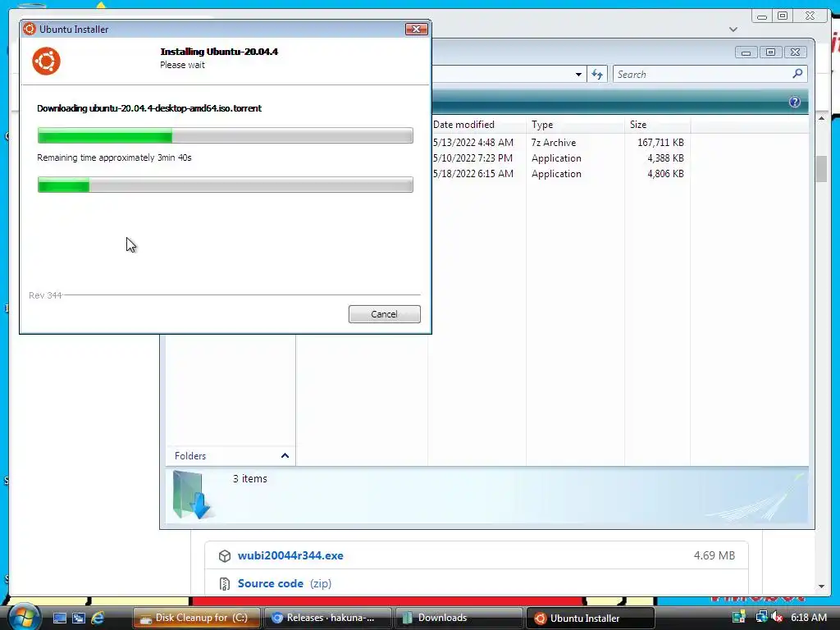Click the 3 items status text
The width and height of the screenshot is (840, 630).
(249, 478)
